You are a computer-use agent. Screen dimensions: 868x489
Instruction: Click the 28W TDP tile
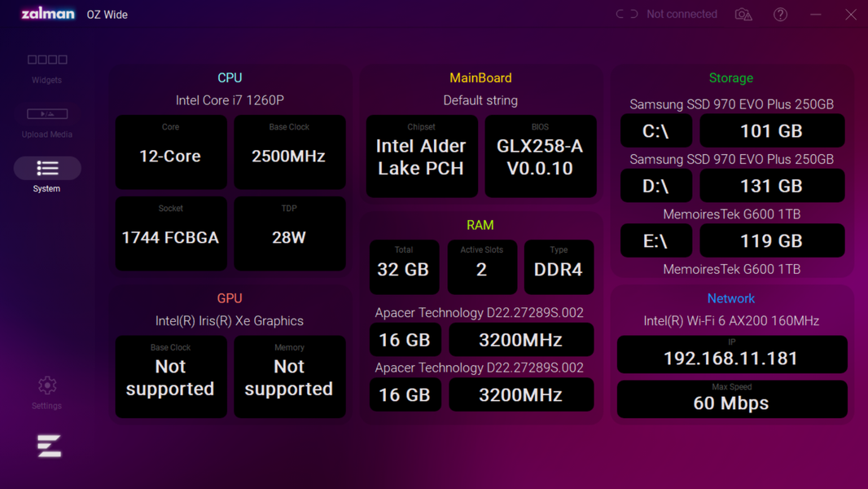click(290, 233)
